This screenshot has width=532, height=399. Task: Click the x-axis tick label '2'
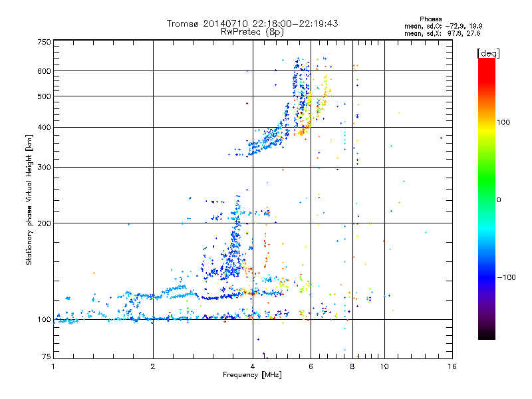153,366
